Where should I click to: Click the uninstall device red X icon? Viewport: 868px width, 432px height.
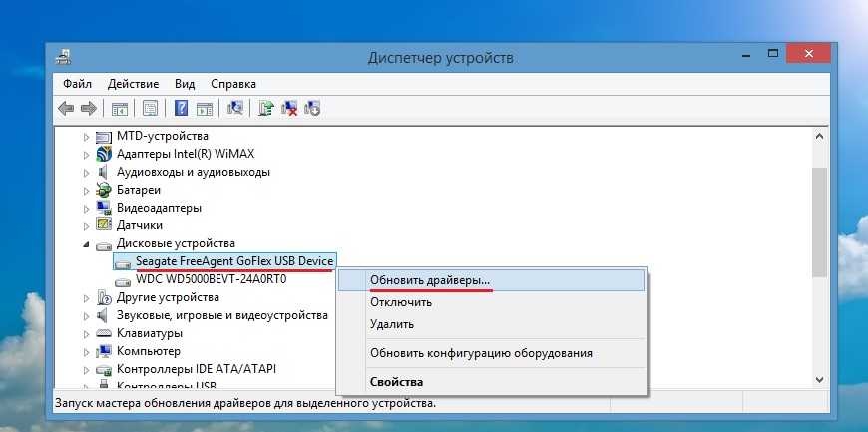point(289,108)
